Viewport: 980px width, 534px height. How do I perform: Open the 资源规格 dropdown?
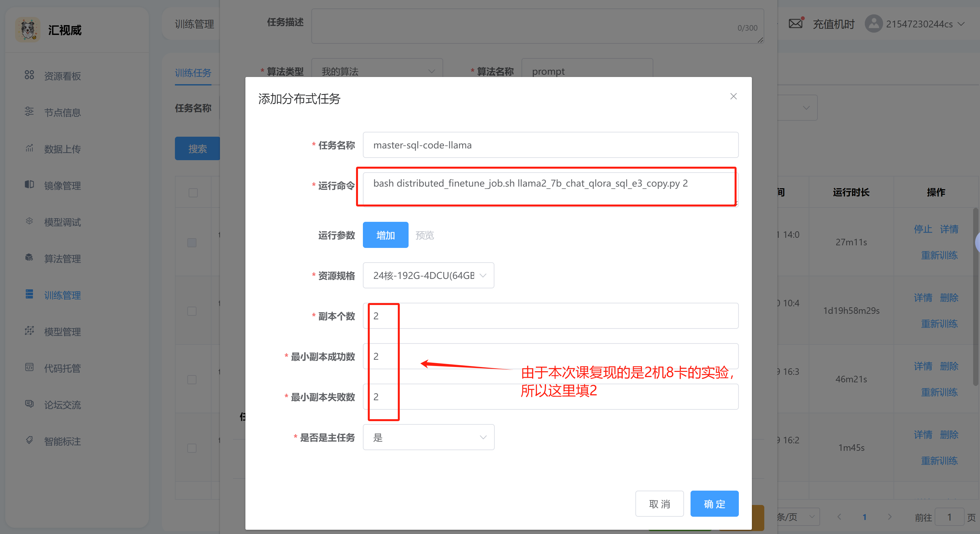point(428,275)
